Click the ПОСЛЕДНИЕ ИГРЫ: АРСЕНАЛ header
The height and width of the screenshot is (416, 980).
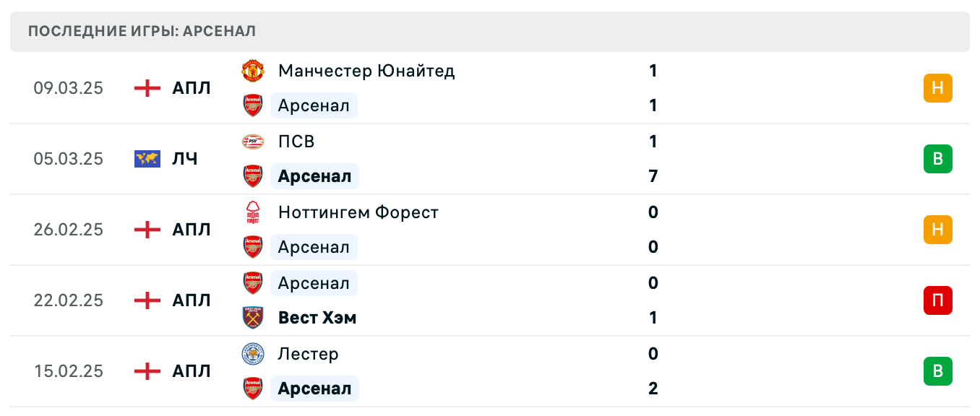pos(141,31)
